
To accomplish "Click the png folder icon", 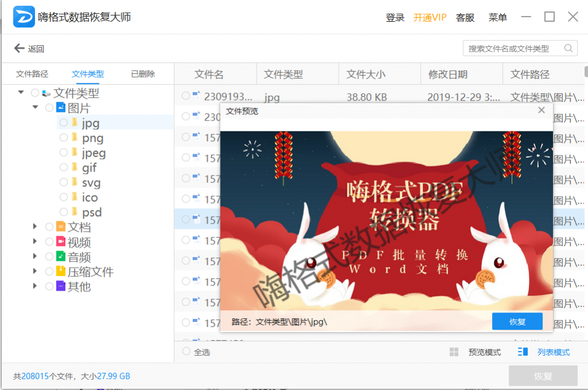I will [x=75, y=137].
